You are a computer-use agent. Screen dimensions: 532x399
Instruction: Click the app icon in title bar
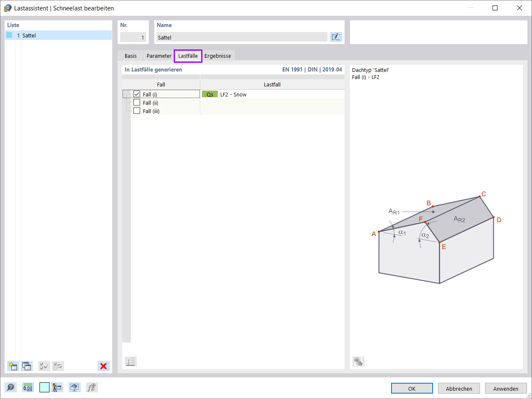point(7,8)
